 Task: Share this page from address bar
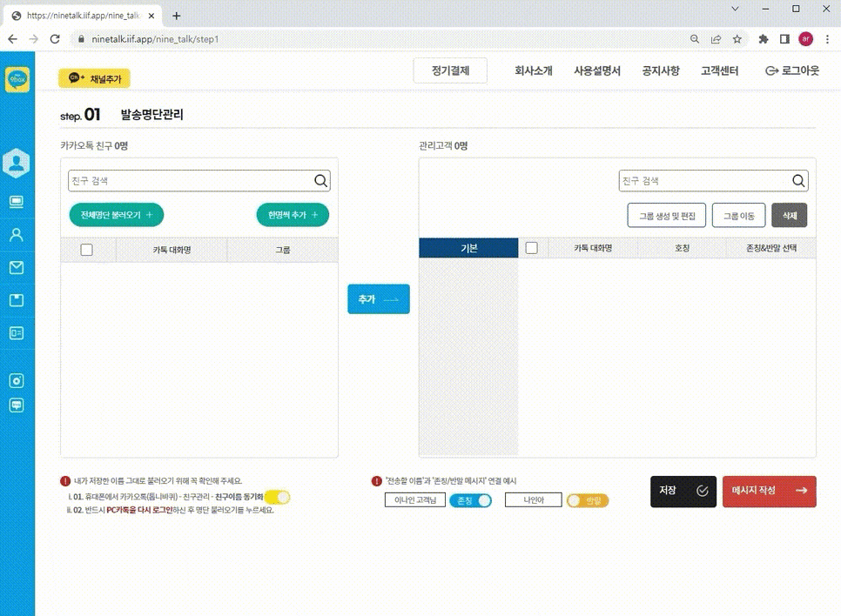click(x=716, y=39)
